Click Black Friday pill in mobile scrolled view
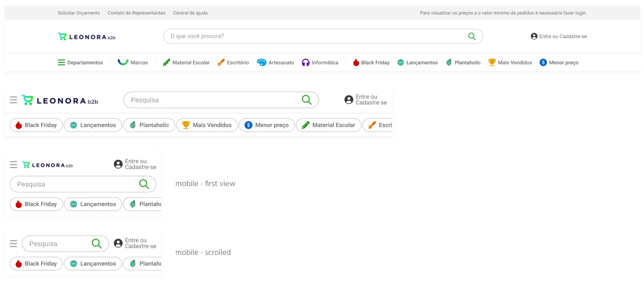 [37, 263]
